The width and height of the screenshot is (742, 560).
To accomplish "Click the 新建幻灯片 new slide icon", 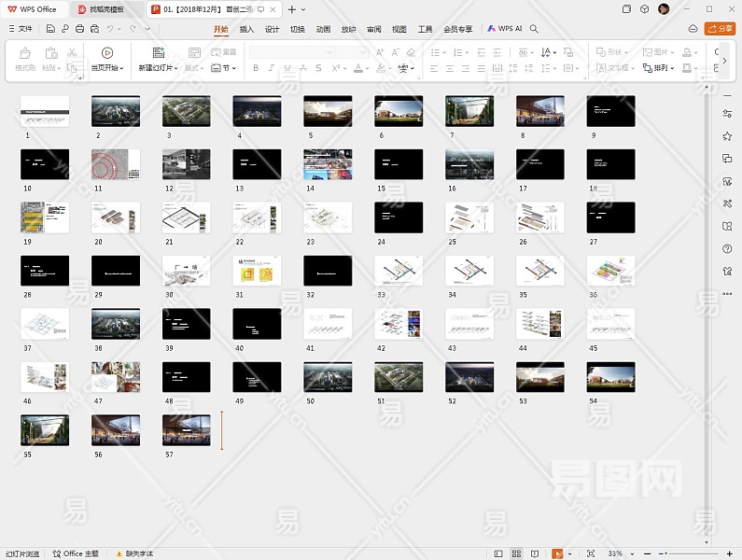I will (x=158, y=53).
